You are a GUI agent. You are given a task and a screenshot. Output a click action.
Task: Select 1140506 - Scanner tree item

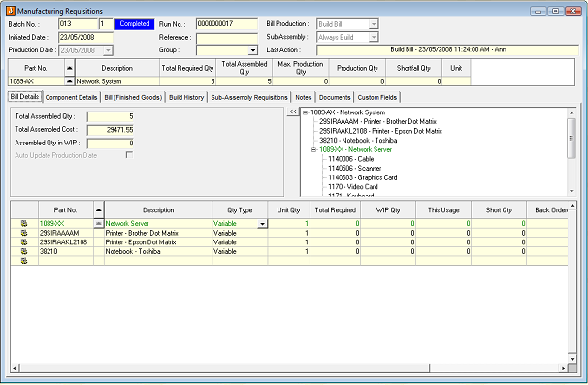(x=355, y=169)
